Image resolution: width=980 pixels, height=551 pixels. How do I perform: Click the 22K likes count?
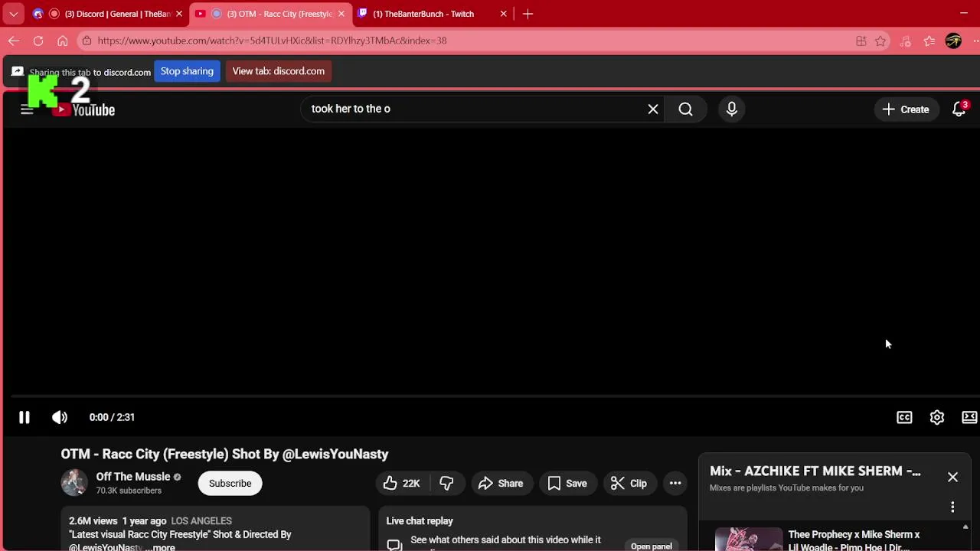pyautogui.click(x=411, y=484)
